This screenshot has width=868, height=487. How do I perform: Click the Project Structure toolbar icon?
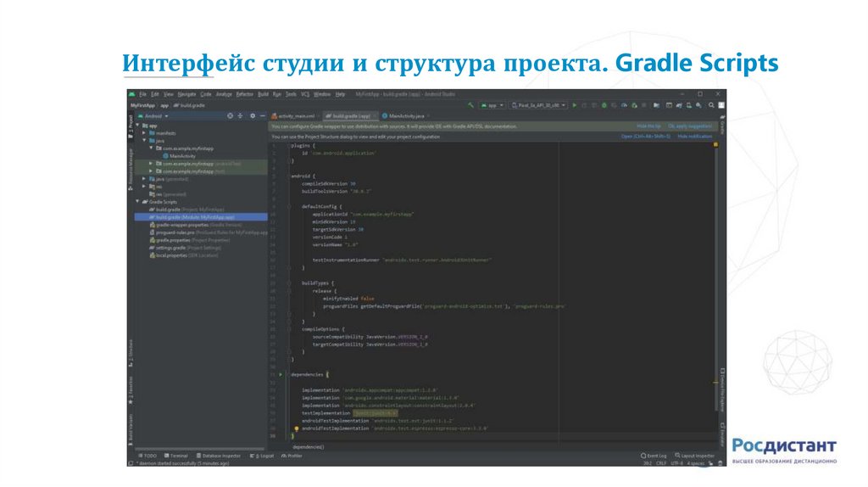[x=657, y=105]
